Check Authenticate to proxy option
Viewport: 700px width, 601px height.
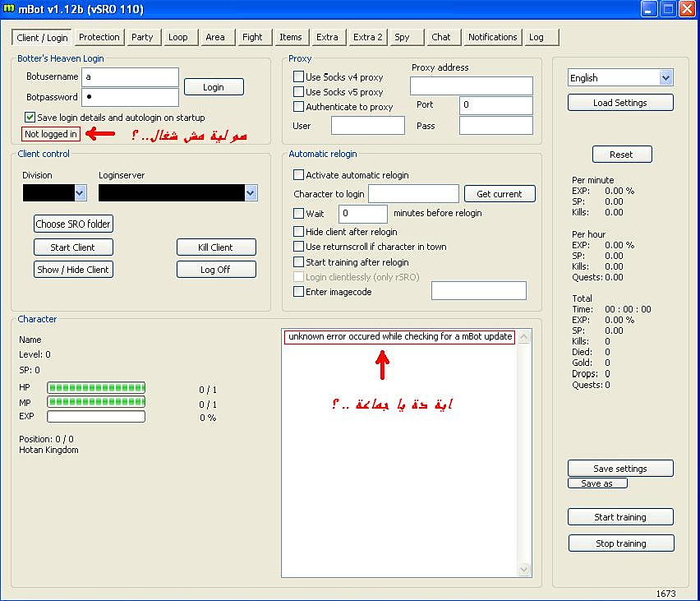[298, 106]
